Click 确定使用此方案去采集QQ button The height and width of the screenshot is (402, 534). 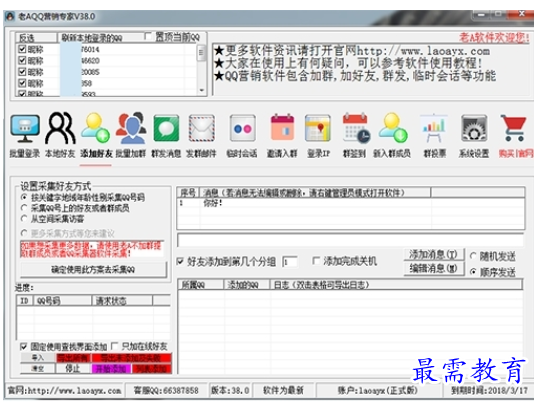click(x=93, y=270)
